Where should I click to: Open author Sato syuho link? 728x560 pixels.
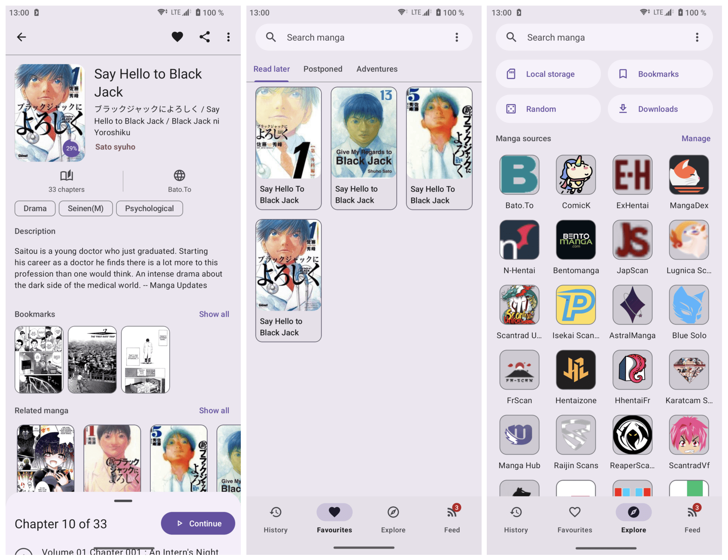pos(115,147)
